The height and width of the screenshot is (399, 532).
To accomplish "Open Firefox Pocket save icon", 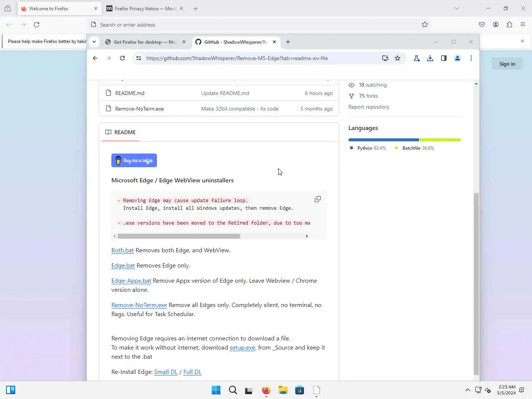I will [482, 25].
